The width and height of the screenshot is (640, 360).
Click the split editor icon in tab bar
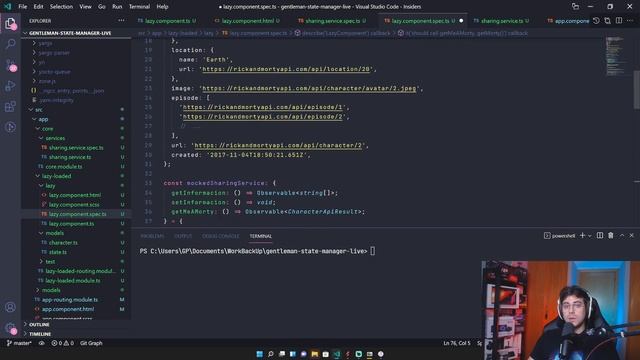[619, 20]
